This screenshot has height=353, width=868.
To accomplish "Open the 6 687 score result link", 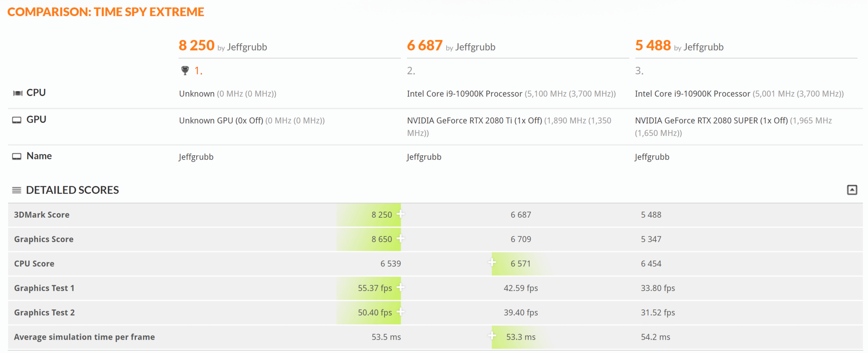I will (425, 45).
